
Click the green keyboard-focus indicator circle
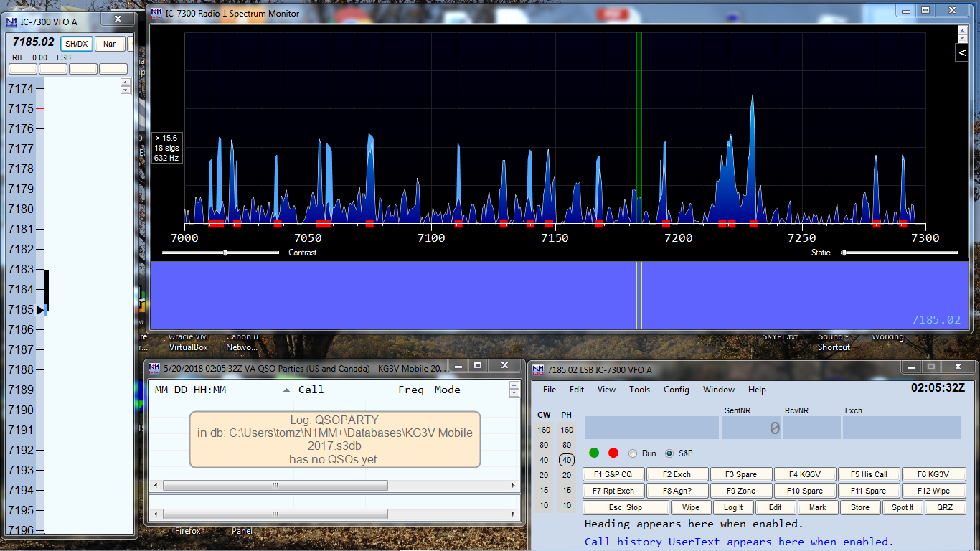pos(593,453)
